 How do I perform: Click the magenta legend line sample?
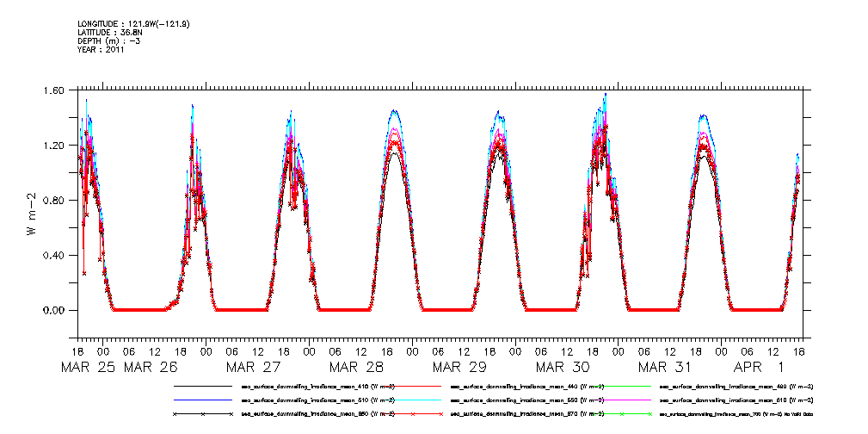(622, 400)
